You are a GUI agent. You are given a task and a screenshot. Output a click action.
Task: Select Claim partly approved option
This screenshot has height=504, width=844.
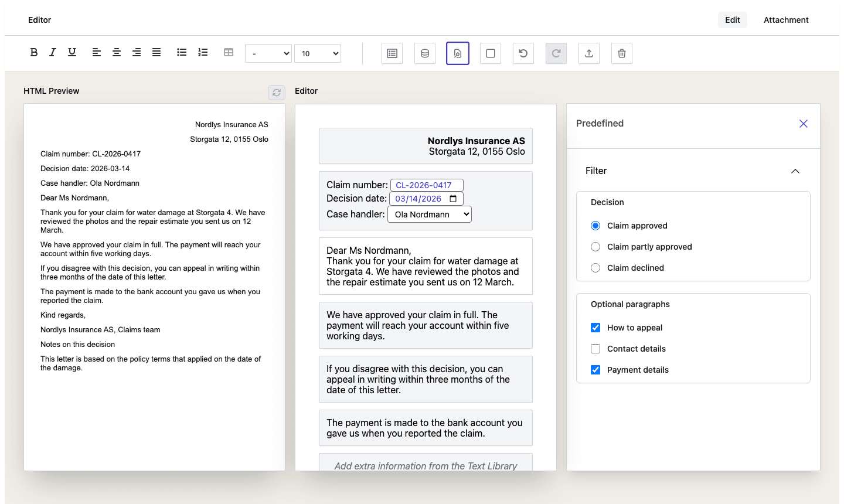tap(595, 247)
